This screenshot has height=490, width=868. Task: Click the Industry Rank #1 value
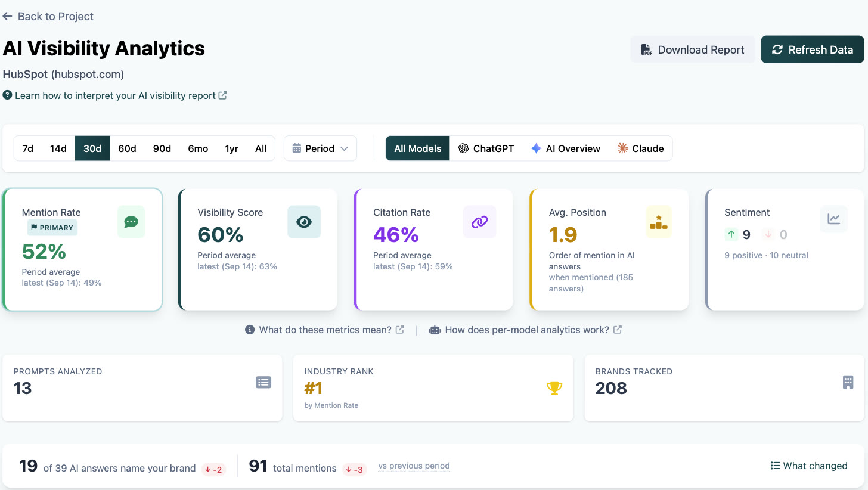(314, 389)
